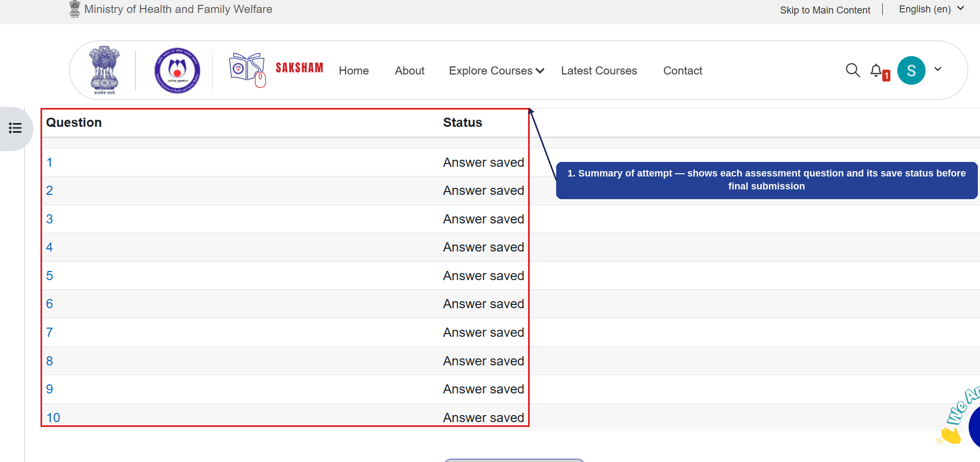This screenshot has height=462, width=980.
Task: Open the English (en) language dropdown
Action: point(931,9)
